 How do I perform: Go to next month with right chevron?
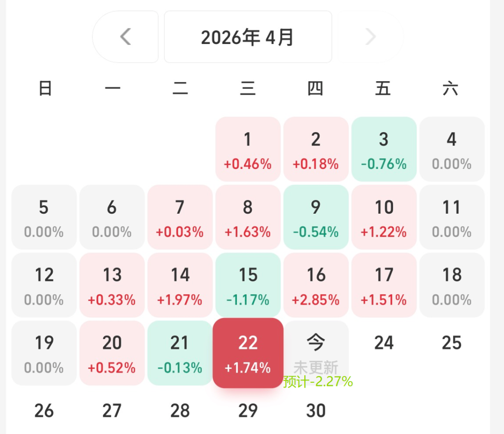tap(371, 37)
